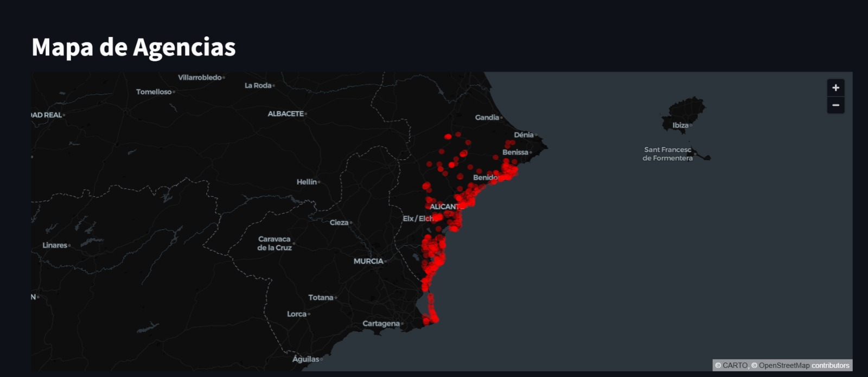Screen dimensions: 868x377
Task: Select the MURCIA city label
Action: [368, 261]
